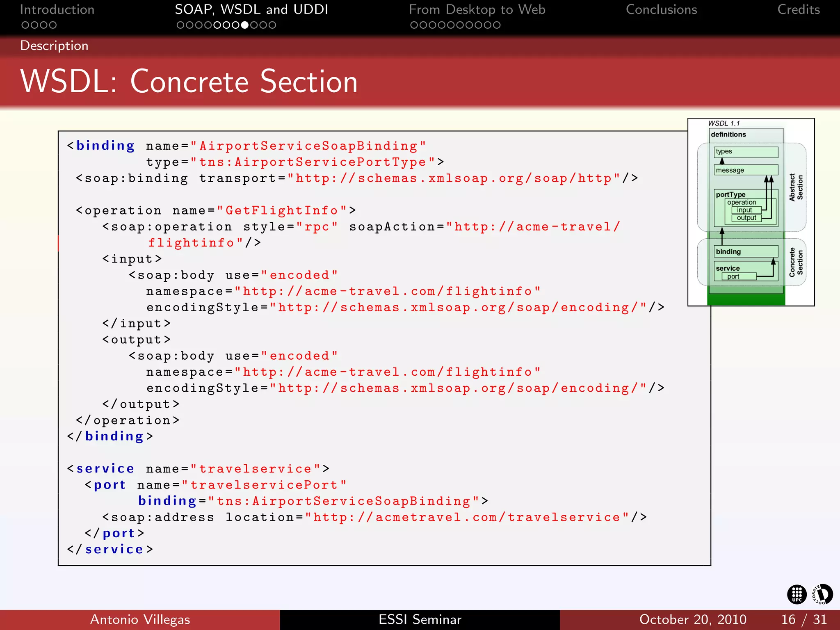Open the Introduction section link
The image size is (840, 630).
[57, 9]
